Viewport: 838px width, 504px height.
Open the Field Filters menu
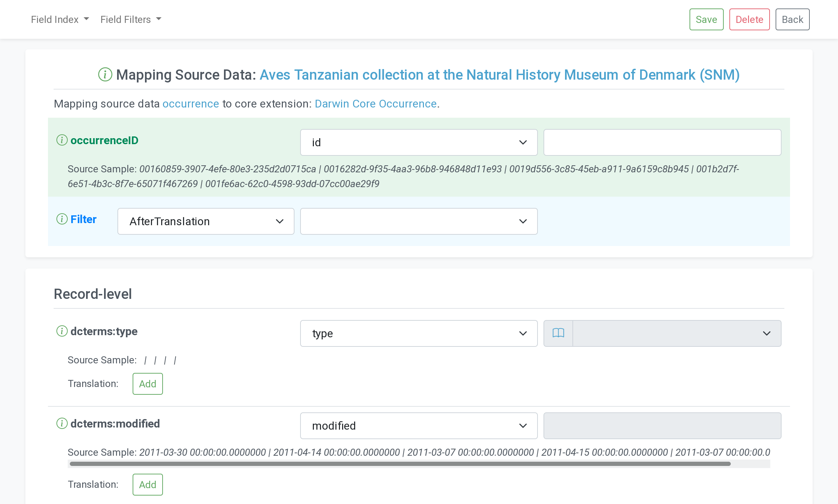point(130,19)
